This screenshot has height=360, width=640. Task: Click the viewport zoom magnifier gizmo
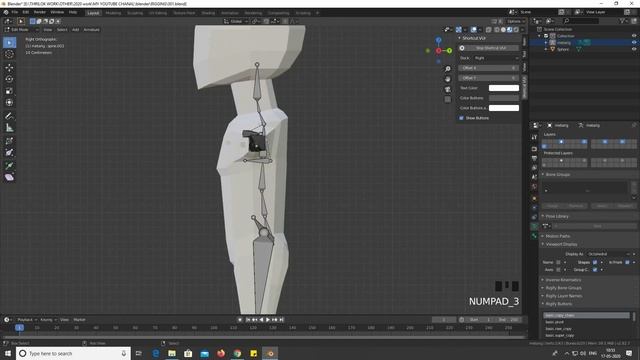click(448, 69)
